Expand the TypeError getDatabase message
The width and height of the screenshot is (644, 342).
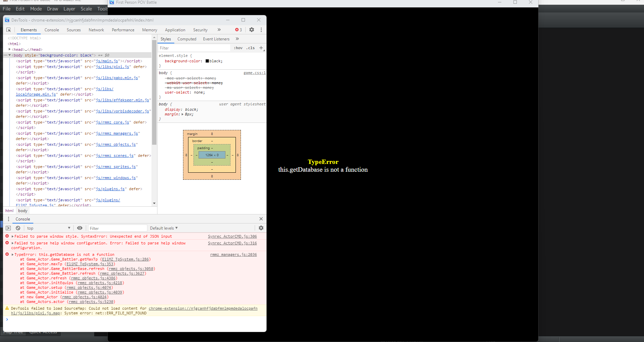click(x=12, y=254)
